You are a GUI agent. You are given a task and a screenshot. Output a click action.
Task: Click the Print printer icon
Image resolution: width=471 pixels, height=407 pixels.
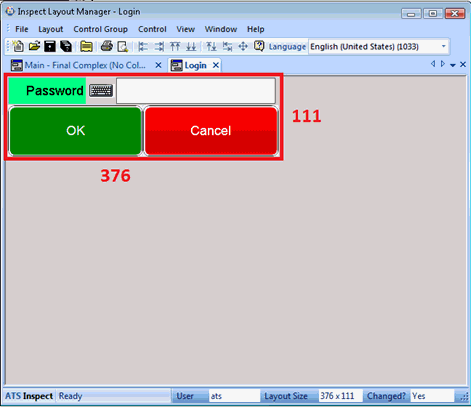pyautogui.click(x=107, y=46)
